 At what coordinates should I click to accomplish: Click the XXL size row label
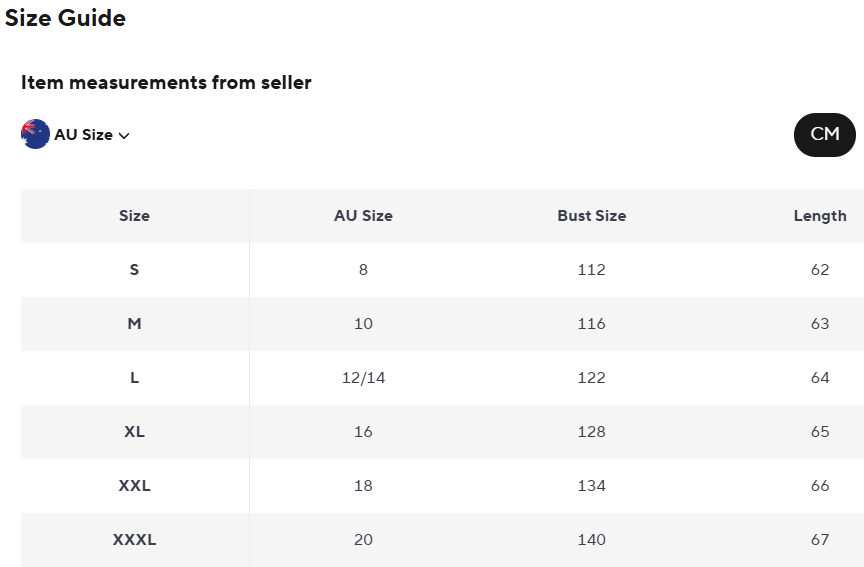(x=134, y=486)
